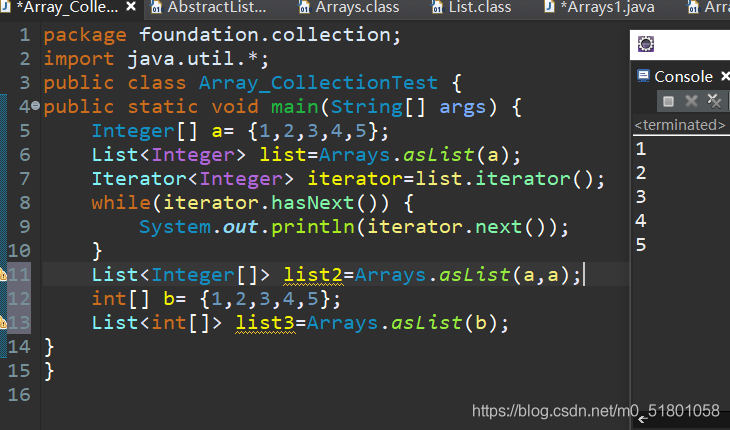
Task: Open the Arrays.class editor tab
Action: [357, 7]
